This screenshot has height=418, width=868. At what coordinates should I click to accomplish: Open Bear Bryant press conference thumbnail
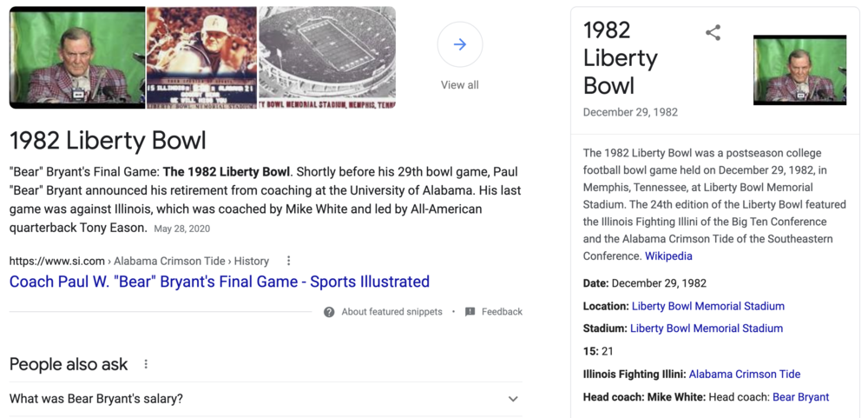(x=76, y=57)
